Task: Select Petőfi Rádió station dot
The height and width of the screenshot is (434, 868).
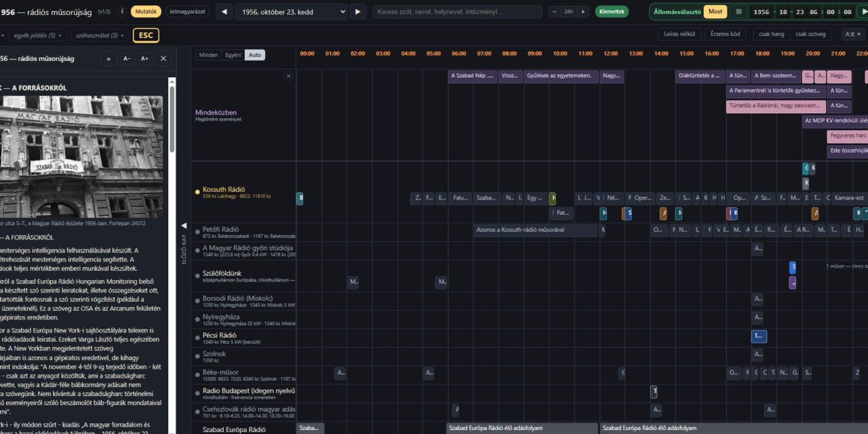Action: click(x=197, y=232)
